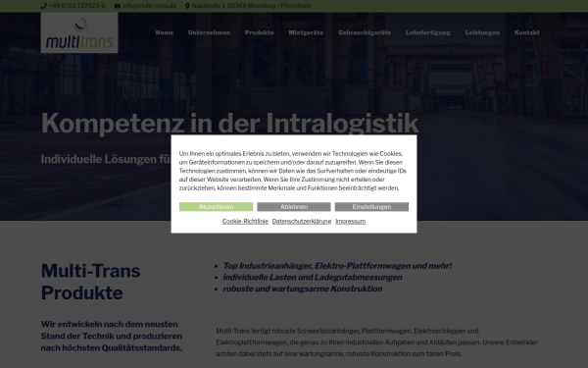Viewport: 588px width, 368px height.
Task: Click bullet 'individuelle Lasten und Ladegutabmessungen'
Action: [x=313, y=278]
